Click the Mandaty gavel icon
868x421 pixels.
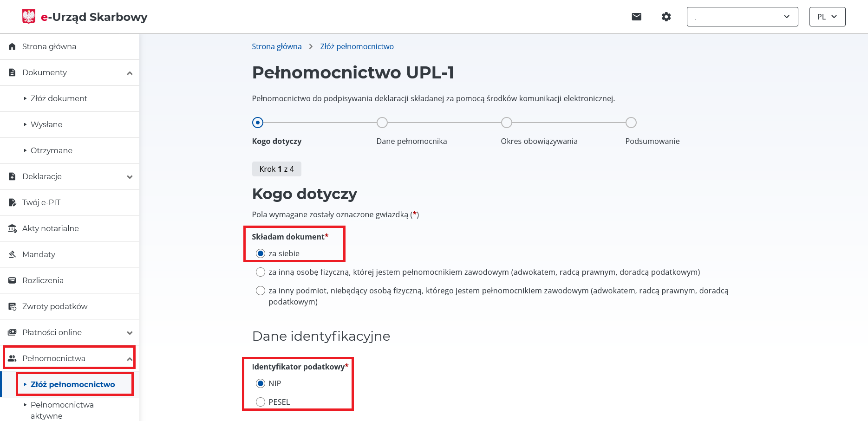[13, 254]
